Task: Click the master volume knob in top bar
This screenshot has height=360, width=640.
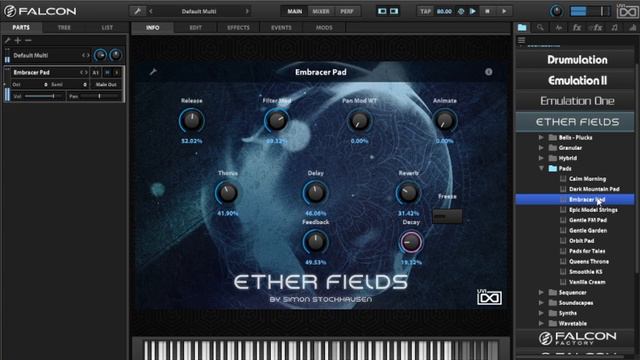Action: pyautogui.click(x=556, y=11)
